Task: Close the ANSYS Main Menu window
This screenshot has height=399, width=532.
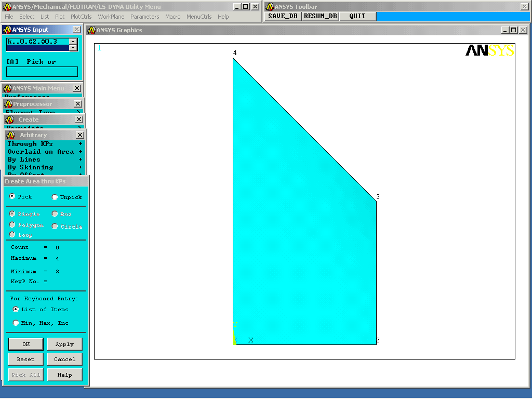Action: point(77,88)
